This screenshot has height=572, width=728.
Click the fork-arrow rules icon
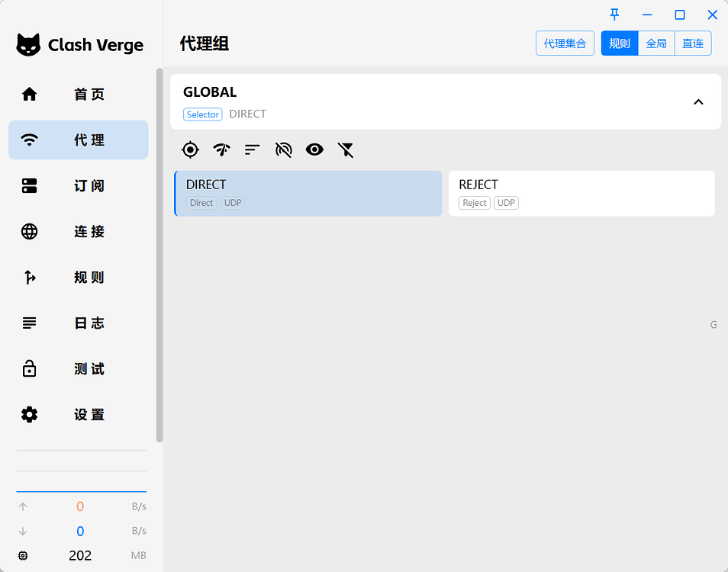30,278
